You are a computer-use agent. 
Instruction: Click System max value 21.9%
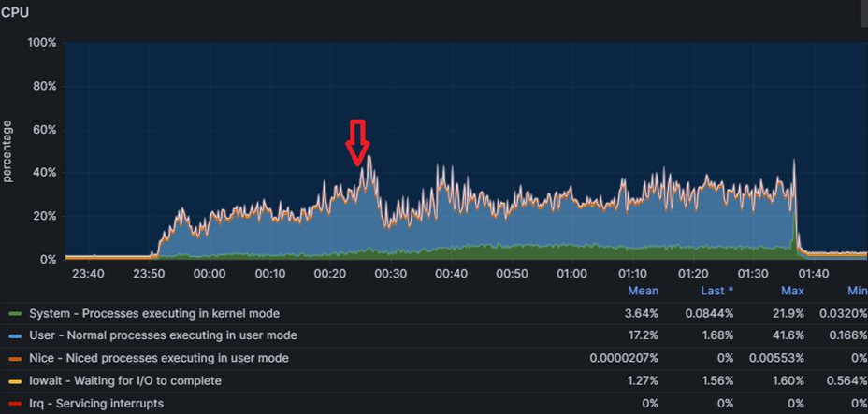tap(788, 313)
